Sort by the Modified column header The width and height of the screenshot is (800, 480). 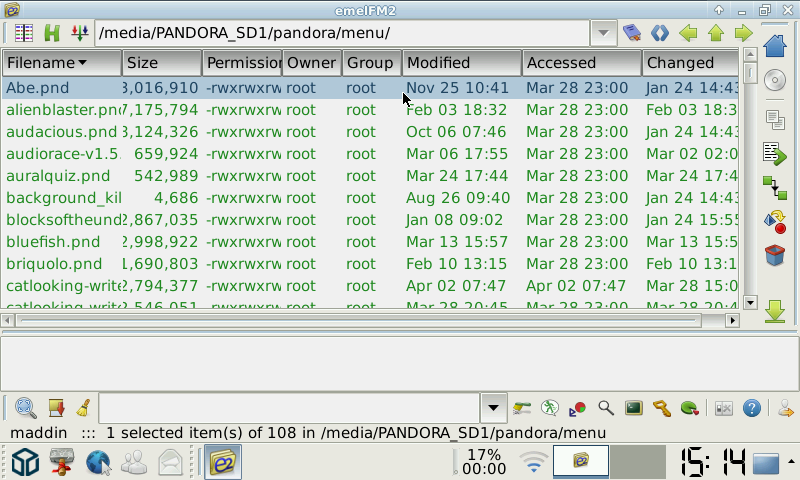[x=462, y=63]
